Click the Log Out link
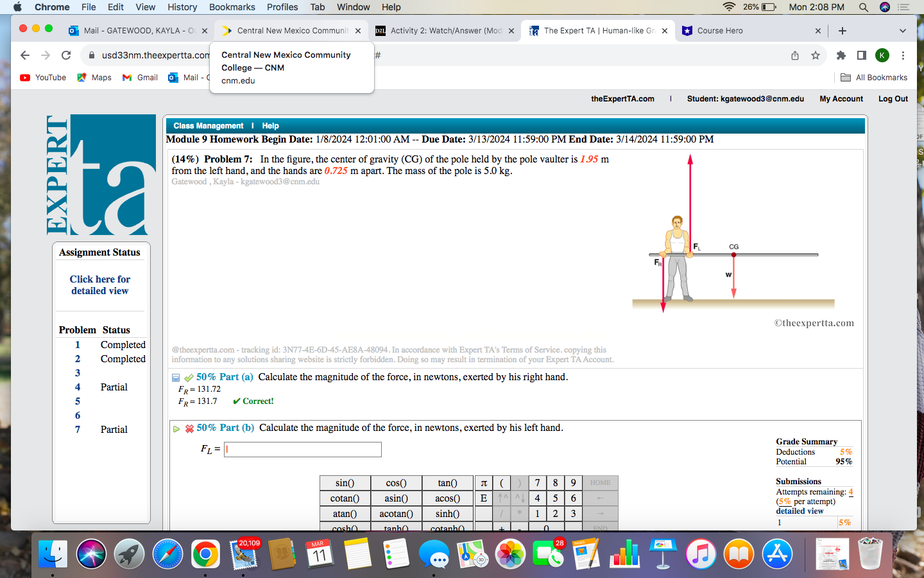The height and width of the screenshot is (578, 924). (893, 99)
